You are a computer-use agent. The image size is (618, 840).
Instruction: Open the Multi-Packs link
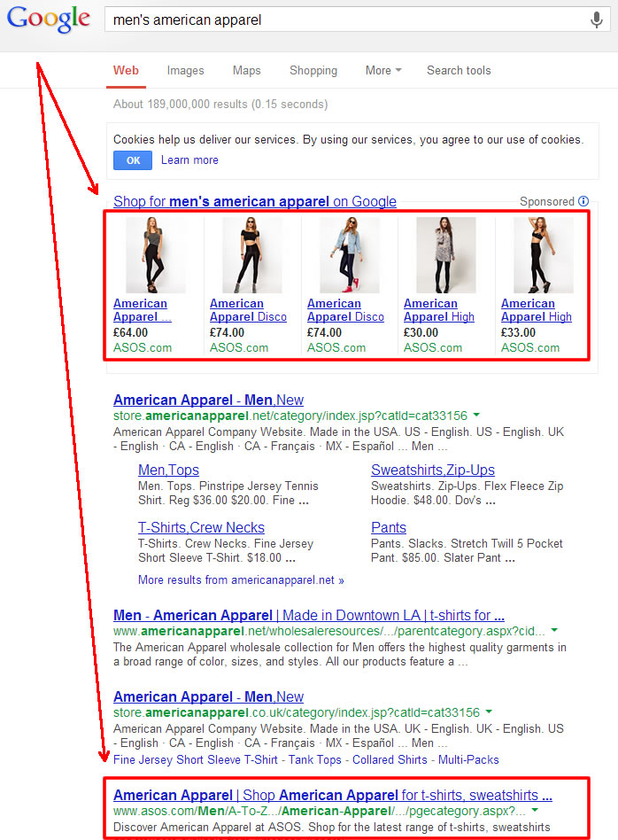point(468,760)
